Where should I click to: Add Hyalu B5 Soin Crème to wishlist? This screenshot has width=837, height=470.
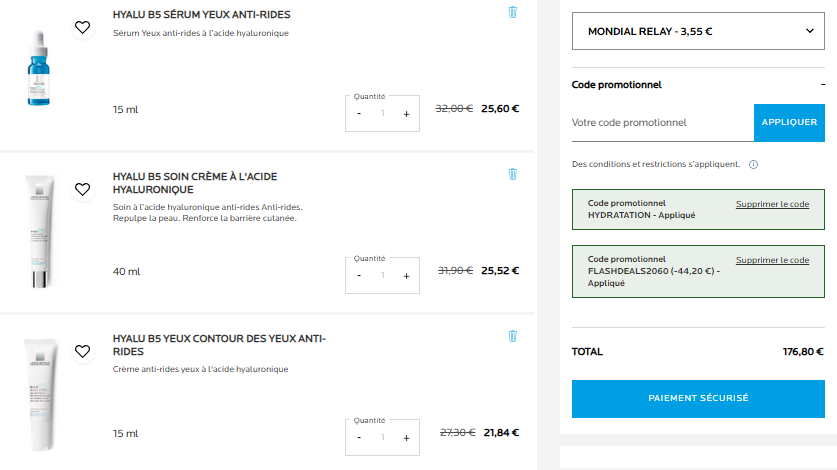(x=83, y=189)
